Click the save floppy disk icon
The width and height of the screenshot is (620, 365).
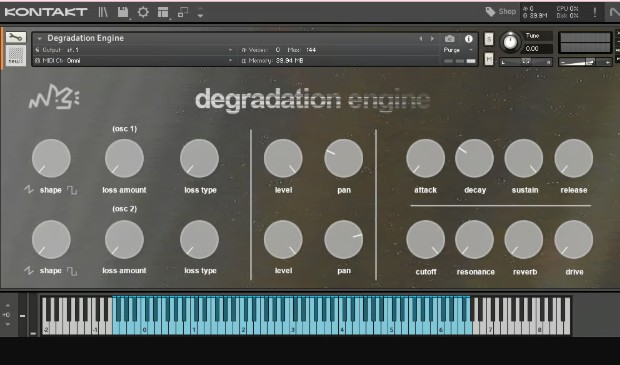(123, 12)
